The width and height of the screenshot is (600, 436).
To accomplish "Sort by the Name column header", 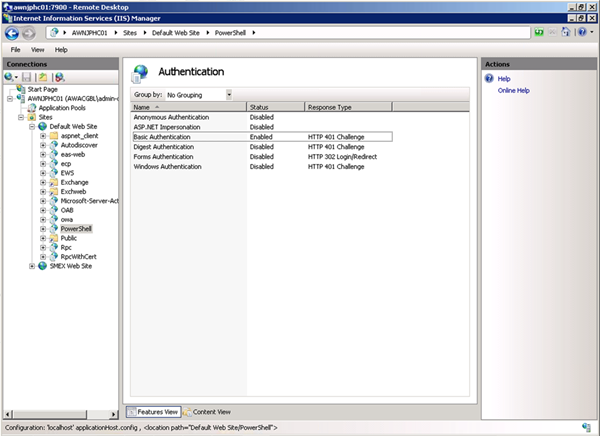I will [x=189, y=107].
